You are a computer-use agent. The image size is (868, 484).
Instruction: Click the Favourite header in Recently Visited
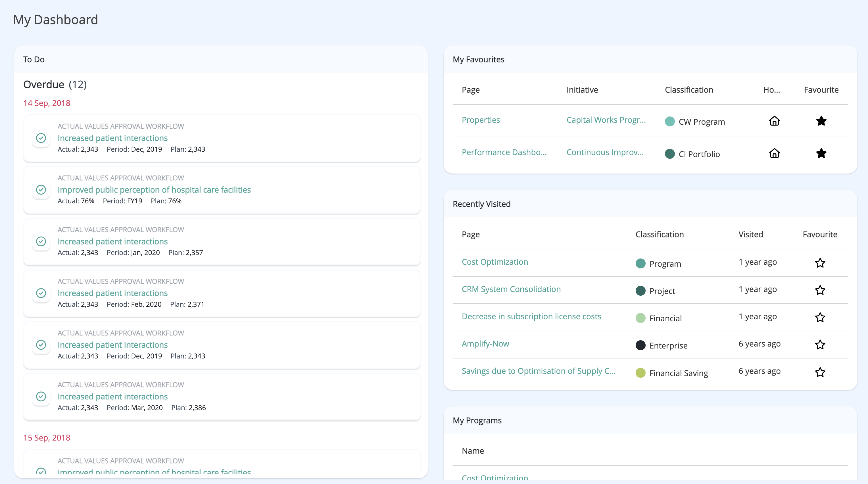[x=820, y=235]
